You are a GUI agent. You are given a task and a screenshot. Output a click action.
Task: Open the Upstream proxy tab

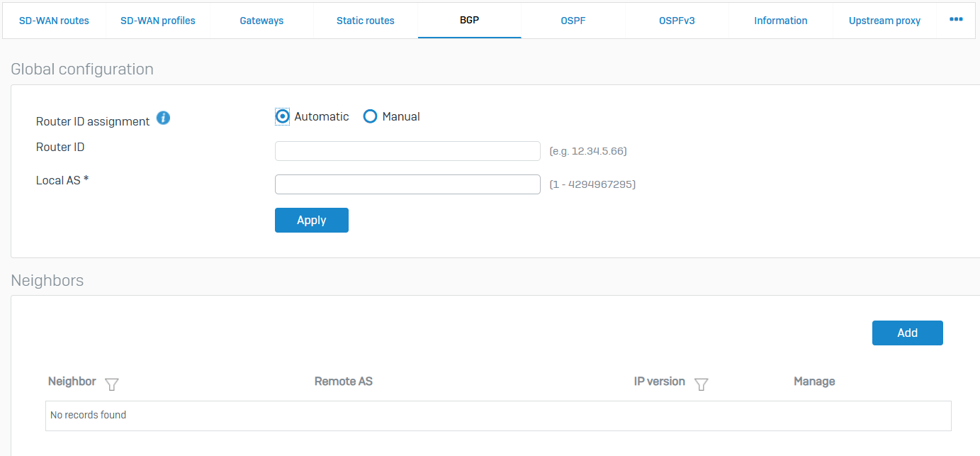tap(884, 21)
